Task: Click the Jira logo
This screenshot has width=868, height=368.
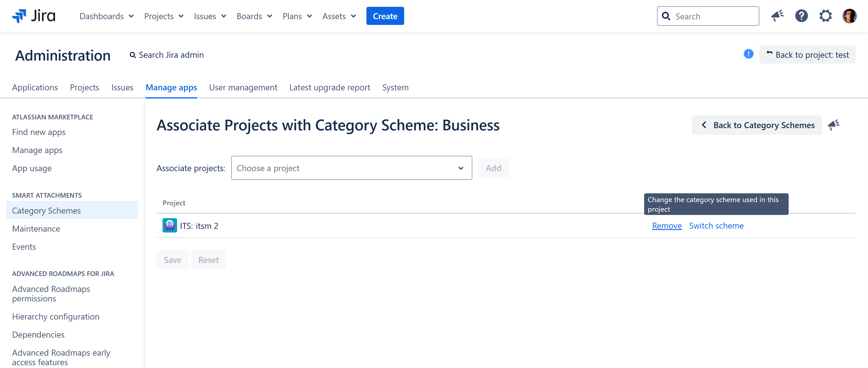Action: tap(34, 16)
